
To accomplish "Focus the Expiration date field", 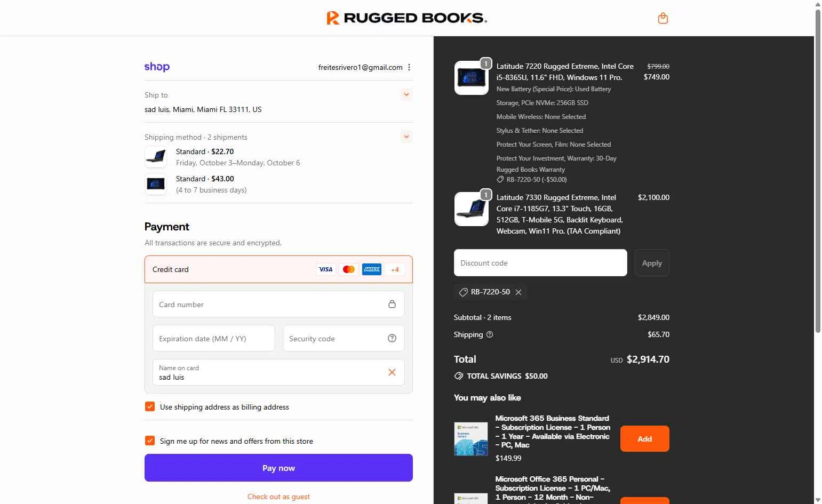I will click(214, 339).
